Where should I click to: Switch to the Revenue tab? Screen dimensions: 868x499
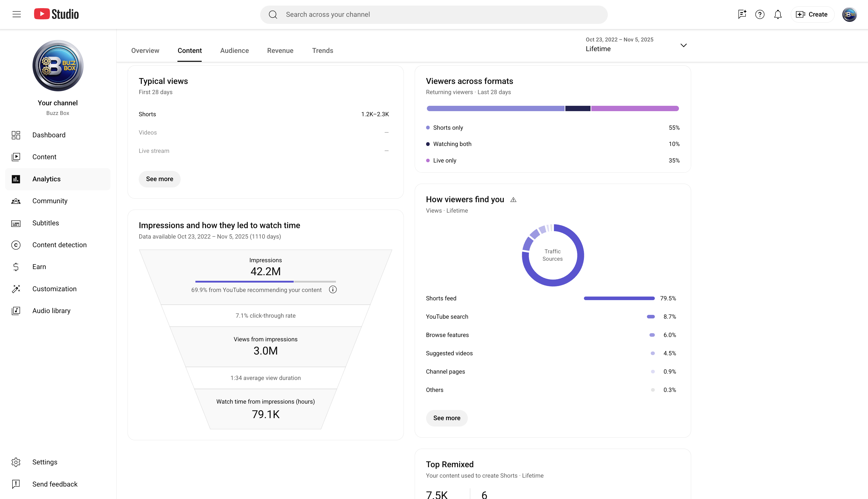[x=280, y=50]
